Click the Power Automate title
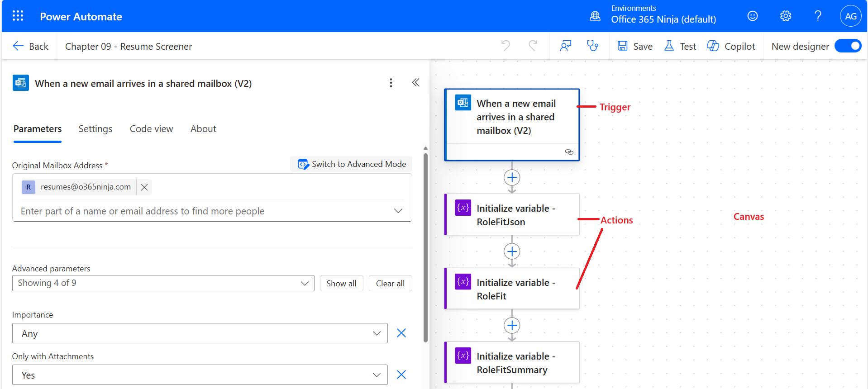This screenshot has width=868, height=389. click(x=81, y=17)
